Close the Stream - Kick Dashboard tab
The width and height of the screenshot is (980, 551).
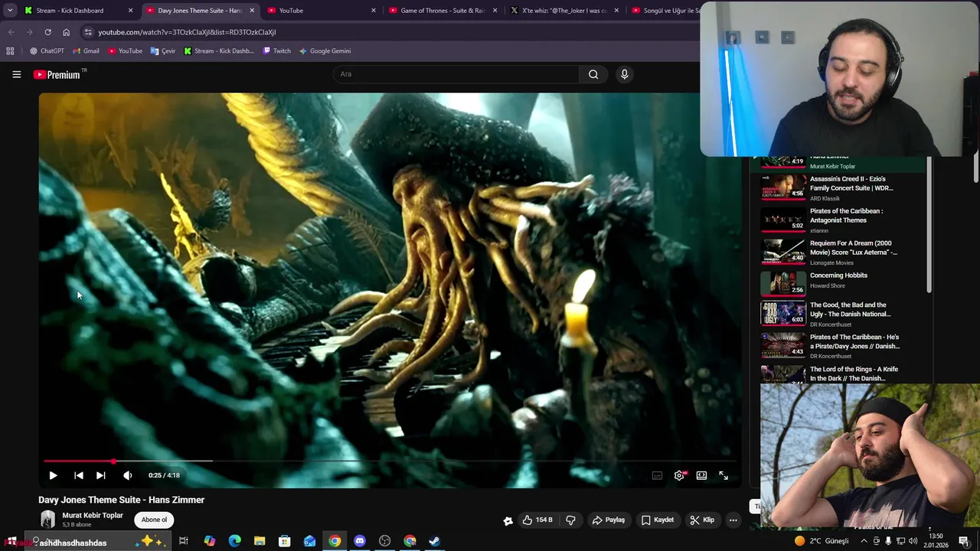[x=130, y=11]
